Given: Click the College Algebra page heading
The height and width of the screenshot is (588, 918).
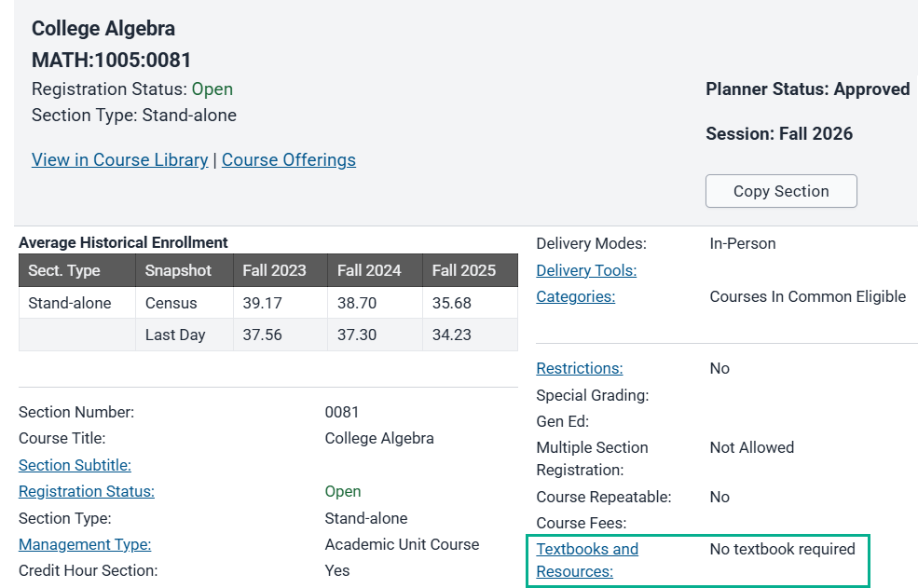Looking at the screenshot, I should coord(103,28).
